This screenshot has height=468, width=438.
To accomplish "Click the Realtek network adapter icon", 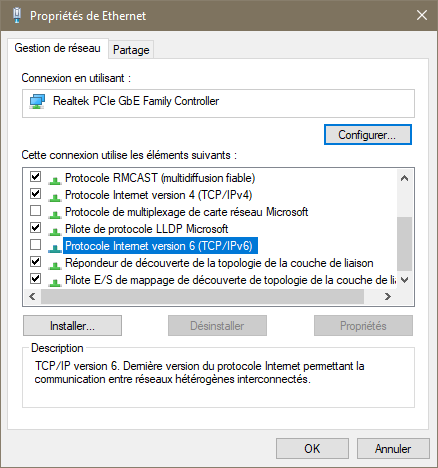I will pos(37,102).
